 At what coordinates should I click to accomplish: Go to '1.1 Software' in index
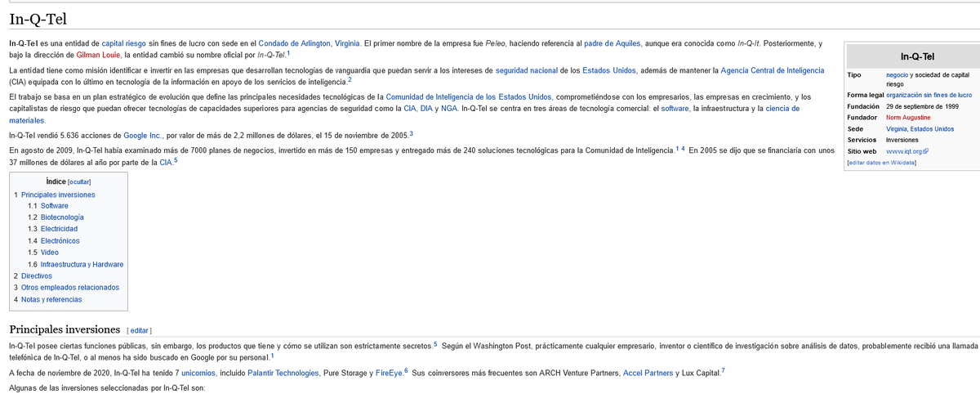tap(48, 206)
